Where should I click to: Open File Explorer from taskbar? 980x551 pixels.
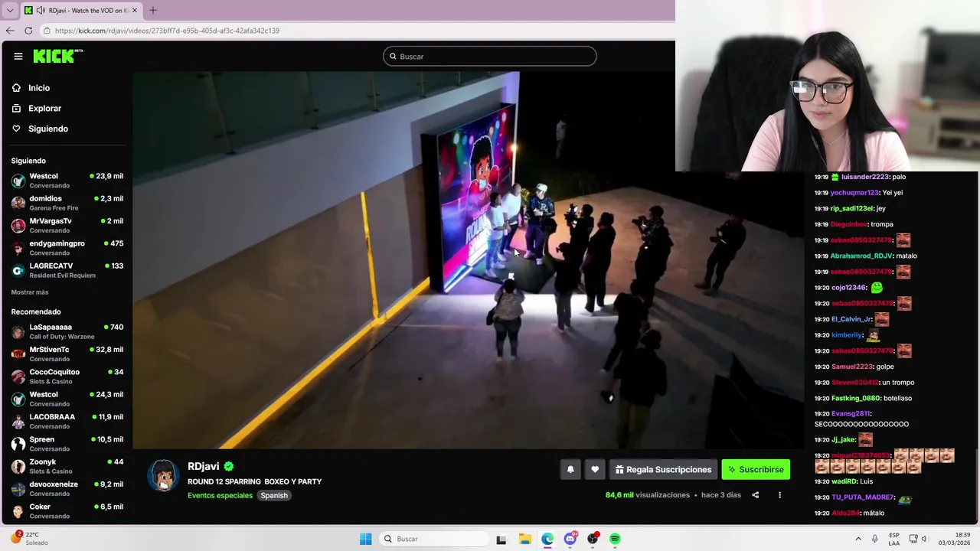(524, 539)
